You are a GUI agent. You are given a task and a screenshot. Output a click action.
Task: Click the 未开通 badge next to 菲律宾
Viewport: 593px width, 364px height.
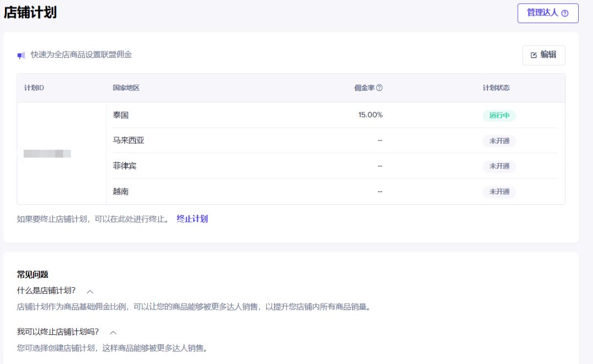(499, 166)
